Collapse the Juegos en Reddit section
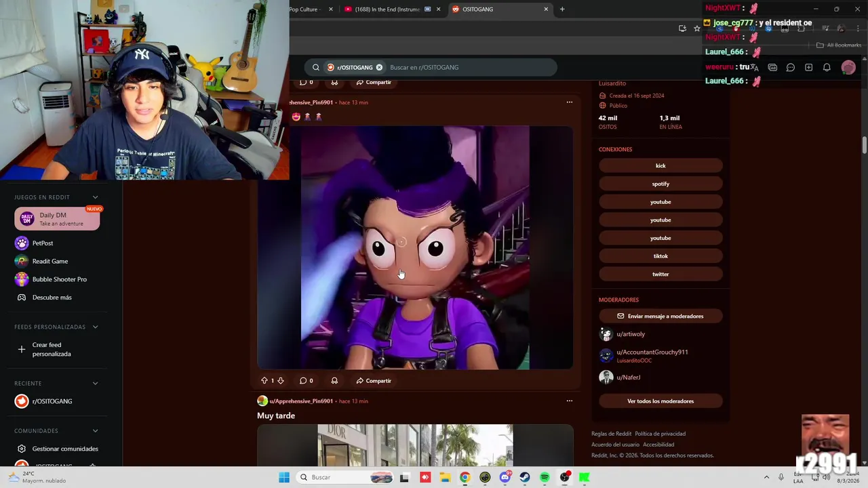Image resolution: width=868 pixels, height=488 pixels. 95,197
